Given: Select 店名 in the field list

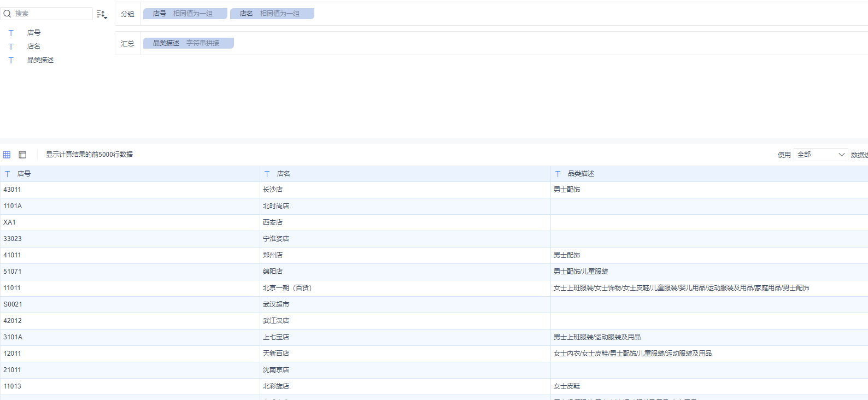Looking at the screenshot, I should [34, 46].
